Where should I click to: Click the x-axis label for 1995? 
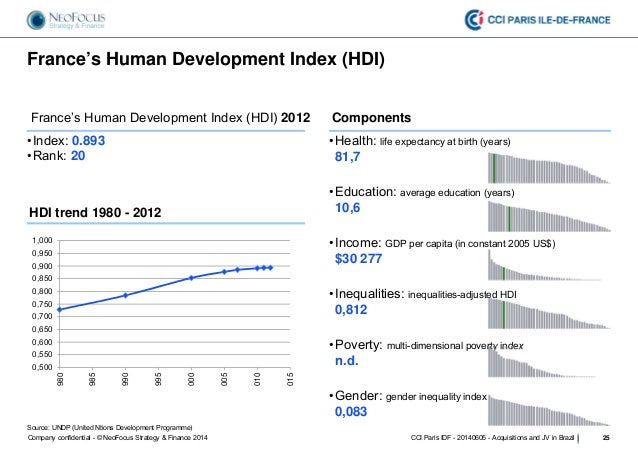coord(158,379)
